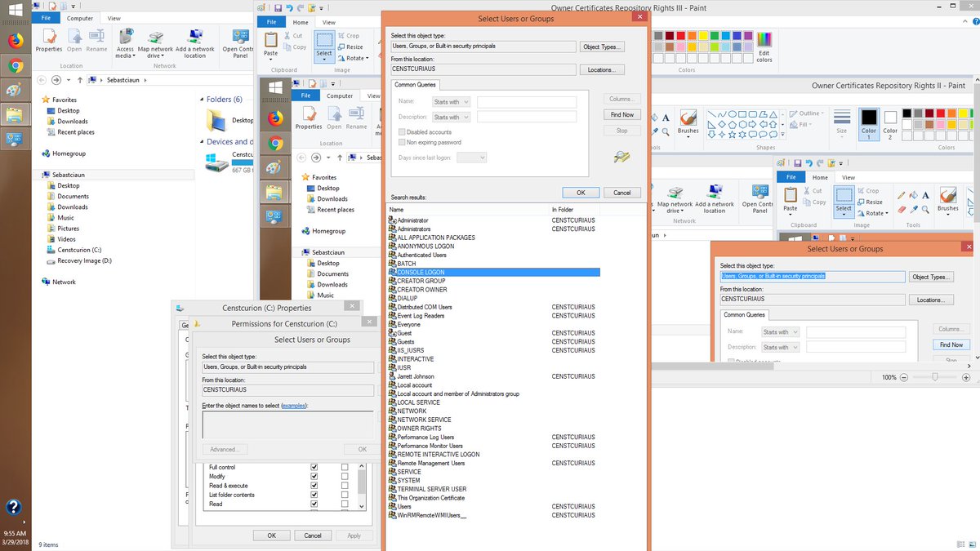
Task: Open the Brushes tool in Paint II
Action: pos(688,123)
